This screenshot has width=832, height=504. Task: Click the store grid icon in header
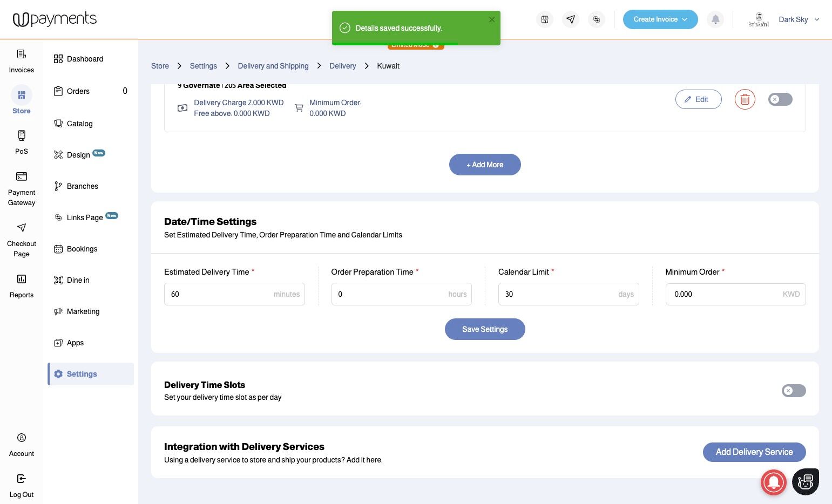[x=545, y=19]
